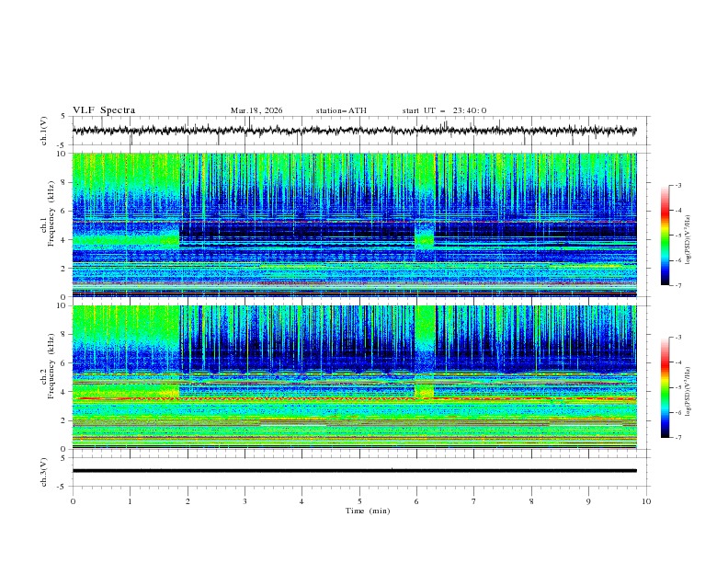Image resolution: width=728 pixels, height=563 pixels.
Task: Select the "Mar.18, 2026" date text
Action: pyautogui.click(x=256, y=110)
